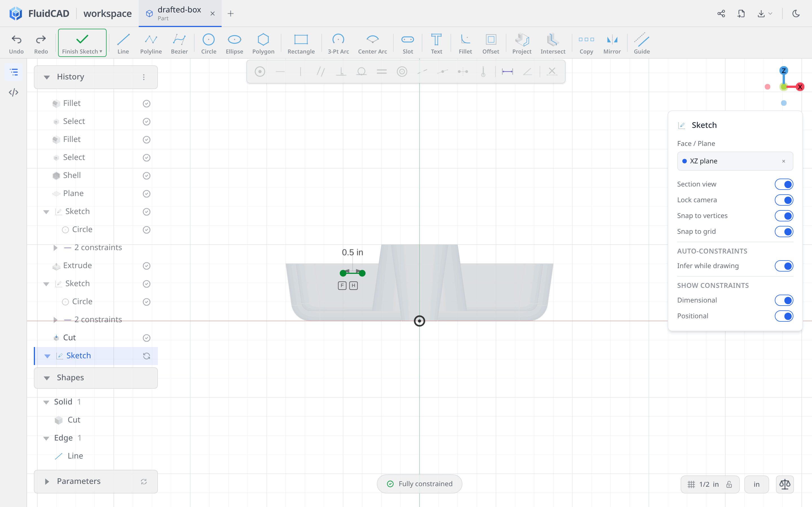Image resolution: width=812 pixels, height=507 pixels.
Task: Click the dimension constraint icon
Action: pos(507,72)
